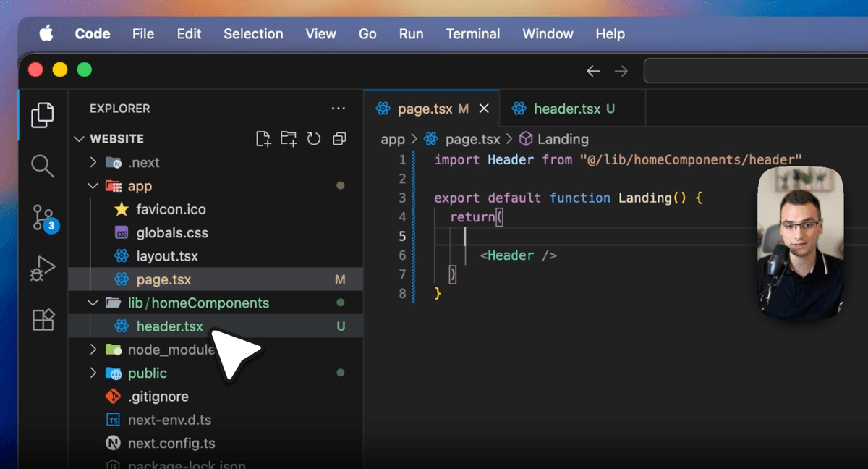
Task: Open Source Control with 3 changes
Action: 43,217
